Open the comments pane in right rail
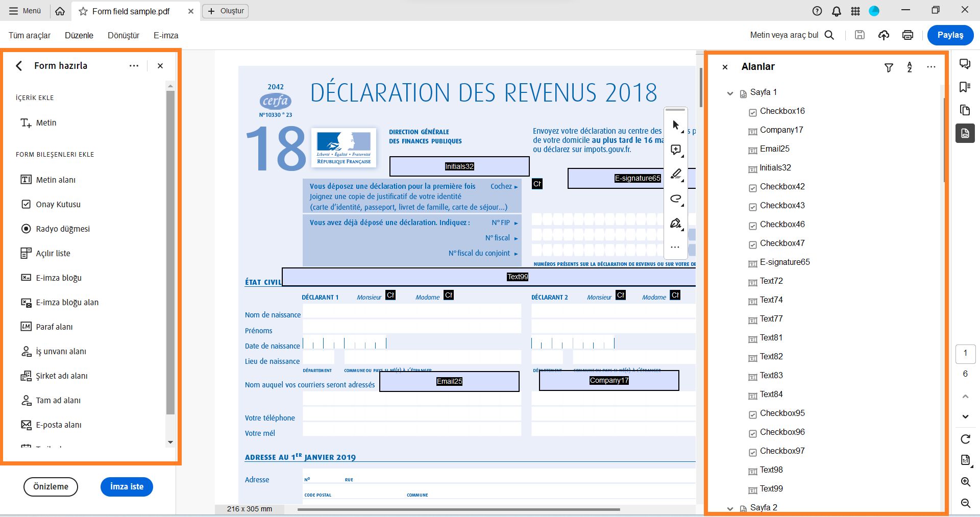 coord(965,64)
